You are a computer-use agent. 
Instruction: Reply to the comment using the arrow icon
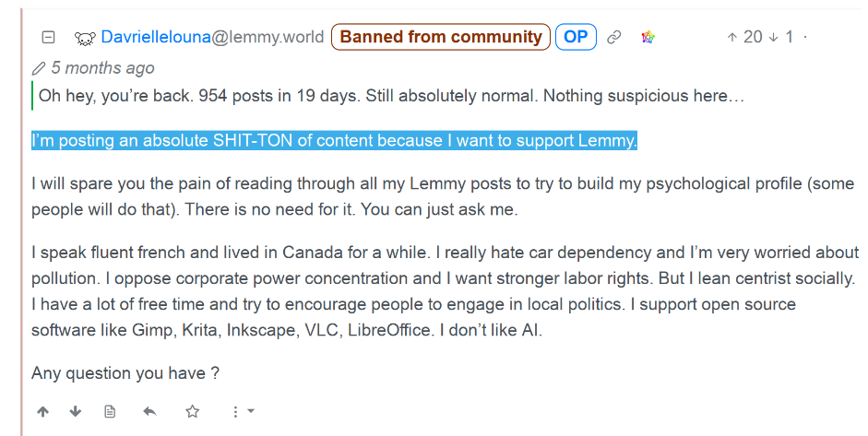click(x=150, y=411)
